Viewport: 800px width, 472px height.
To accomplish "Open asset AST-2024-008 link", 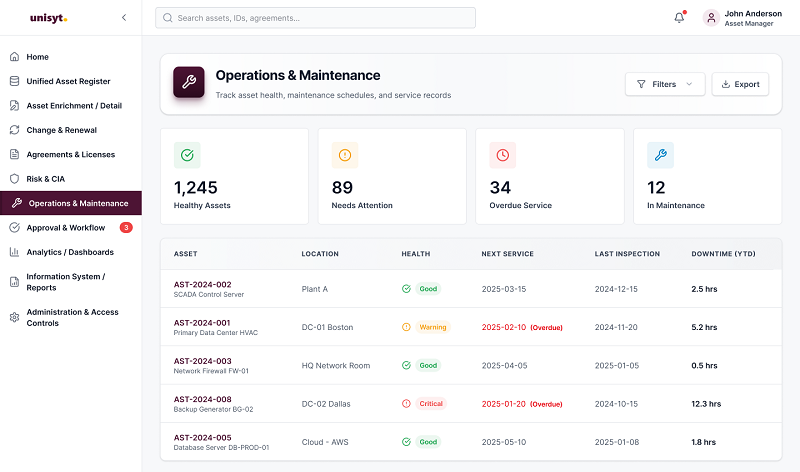I will click(x=203, y=399).
